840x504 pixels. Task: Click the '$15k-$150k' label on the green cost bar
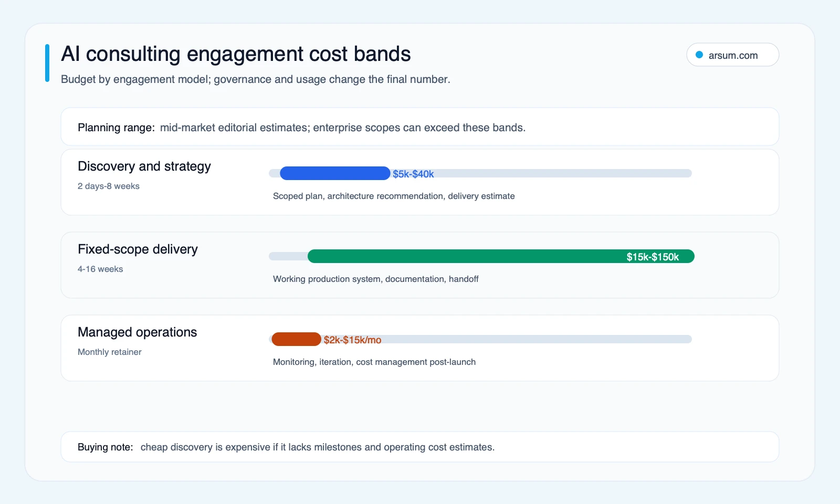coord(653,257)
